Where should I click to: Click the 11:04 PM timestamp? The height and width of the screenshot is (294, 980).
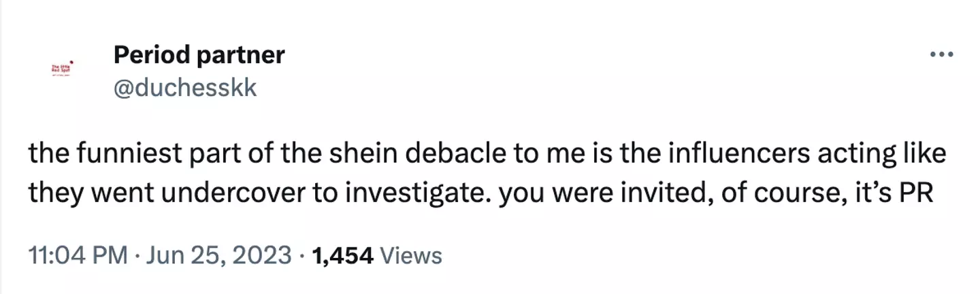(77, 255)
